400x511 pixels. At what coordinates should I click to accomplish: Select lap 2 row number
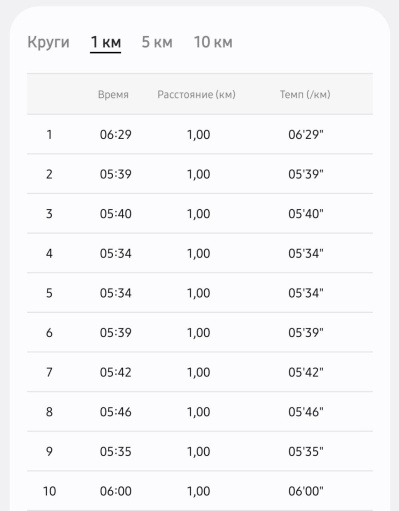coord(49,174)
